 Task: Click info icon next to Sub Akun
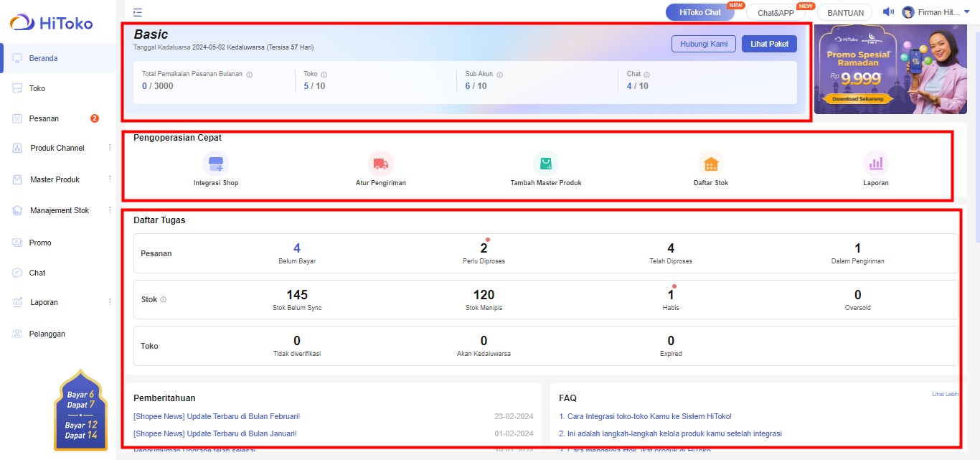point(500,75)
